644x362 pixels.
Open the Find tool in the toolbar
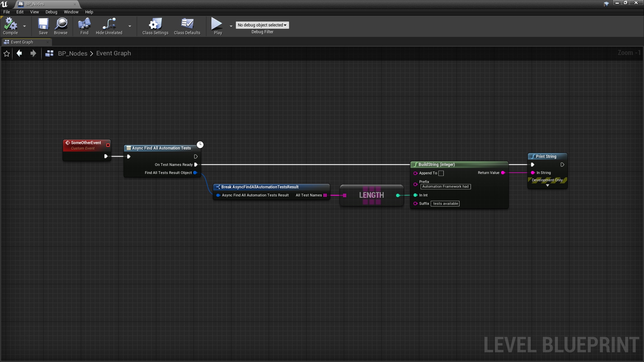84,26
